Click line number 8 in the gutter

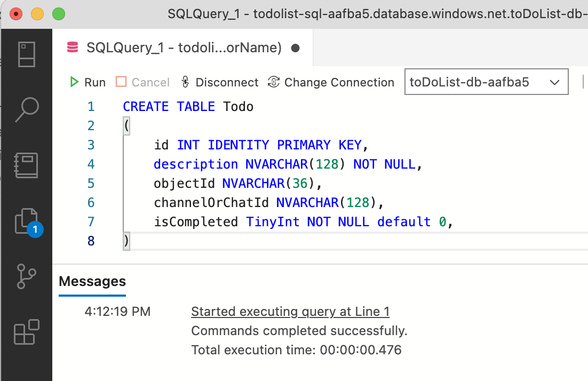tap(91, 241)
